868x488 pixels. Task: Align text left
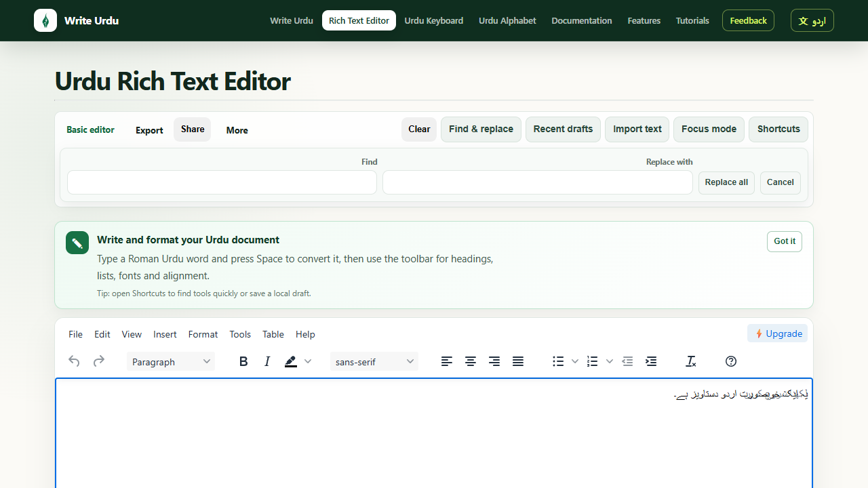[447, 361]
